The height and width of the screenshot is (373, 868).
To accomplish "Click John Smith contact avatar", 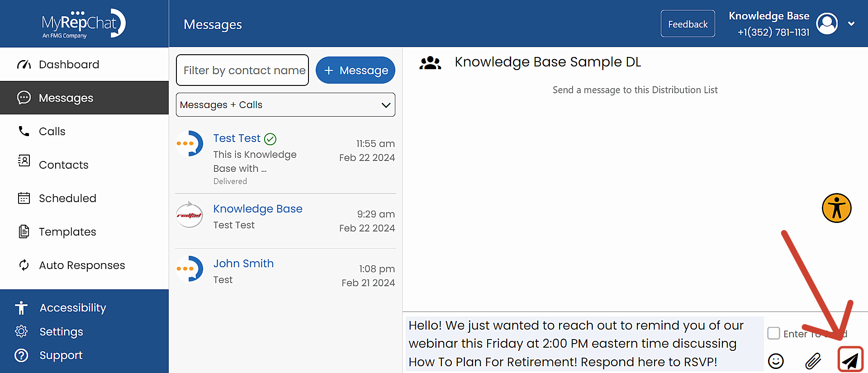I will [190, 269].
